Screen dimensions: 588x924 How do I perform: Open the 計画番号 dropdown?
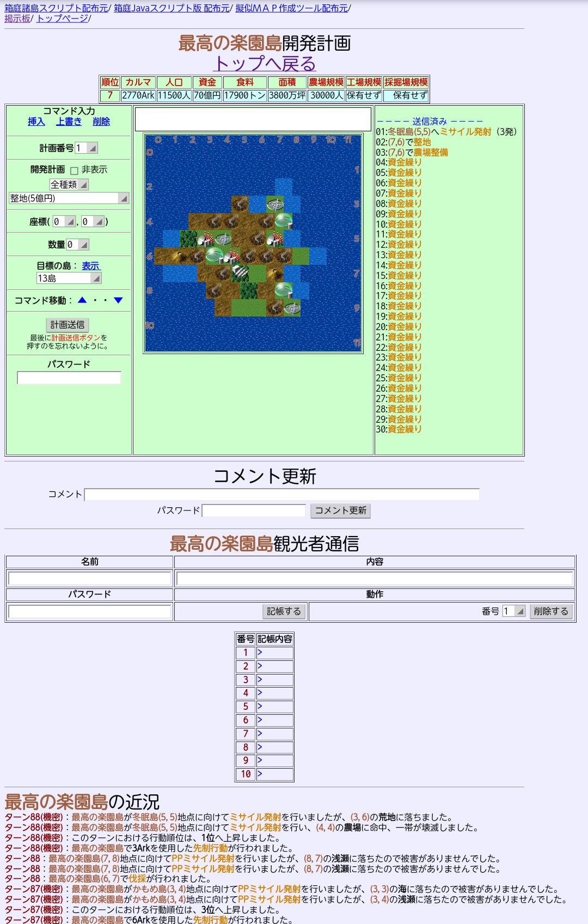click(x=86, y=148)
